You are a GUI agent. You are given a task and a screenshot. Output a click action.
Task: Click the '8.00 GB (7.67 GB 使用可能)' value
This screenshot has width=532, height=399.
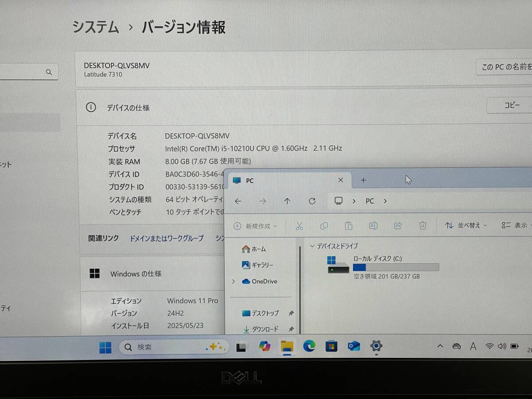click(208, 161)
